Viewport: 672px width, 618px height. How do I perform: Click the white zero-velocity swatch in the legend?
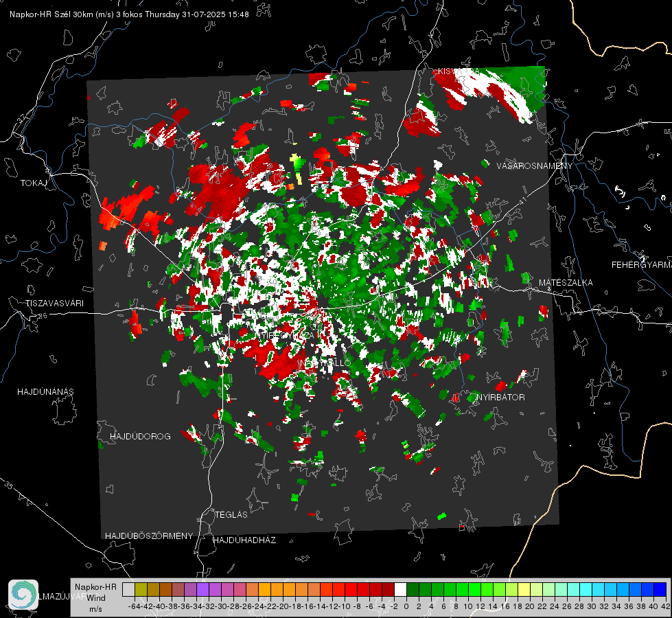(x=400, y=589)
